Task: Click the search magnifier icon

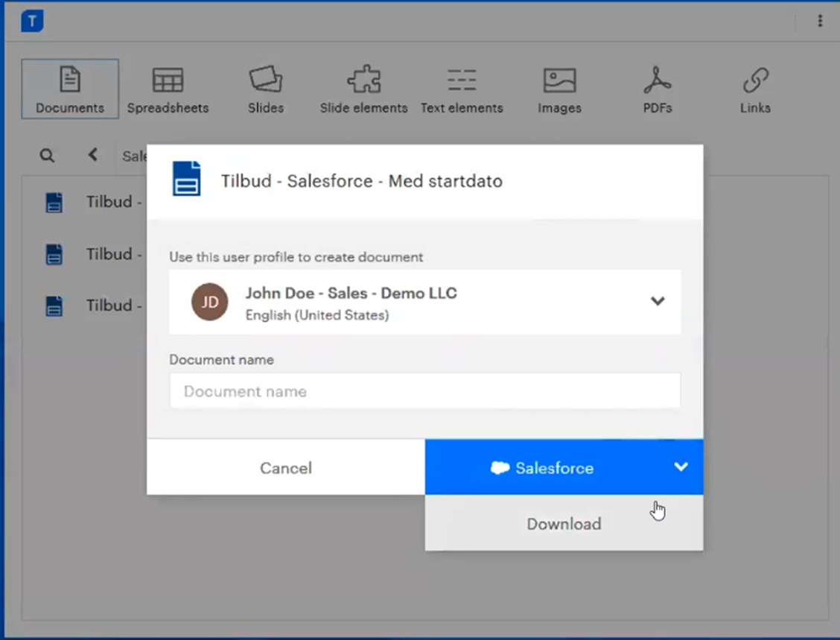Action: tap(47, 156)
